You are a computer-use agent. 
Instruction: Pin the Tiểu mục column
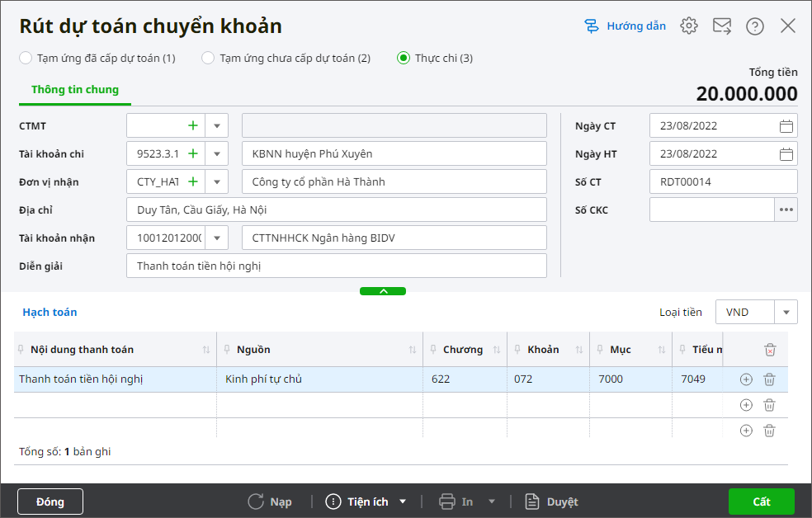[682, 350]
